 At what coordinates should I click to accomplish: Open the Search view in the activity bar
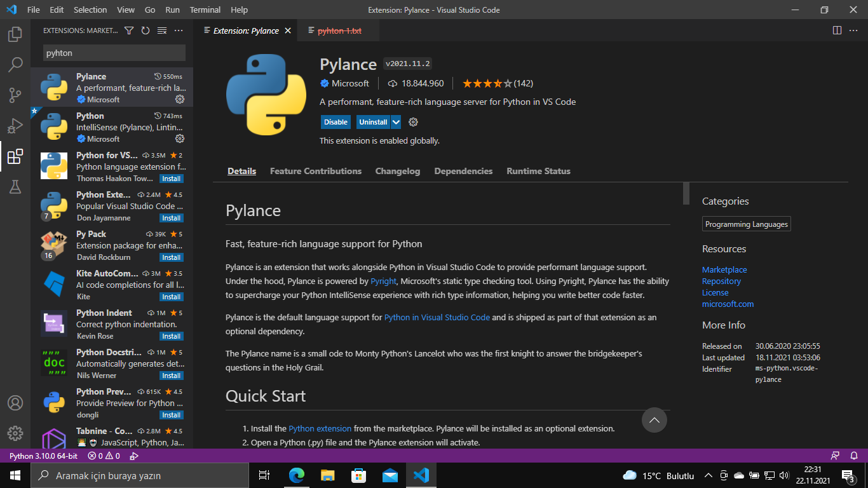point(15,64)
